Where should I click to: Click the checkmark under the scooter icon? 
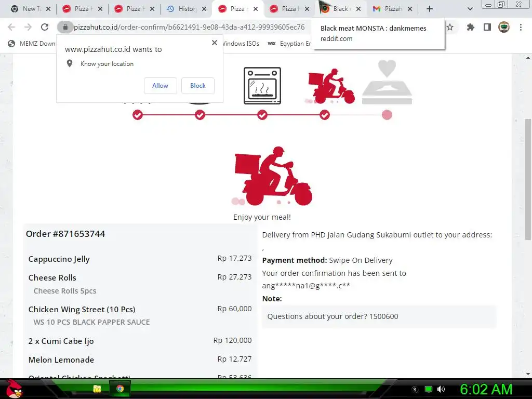(325, 115)
